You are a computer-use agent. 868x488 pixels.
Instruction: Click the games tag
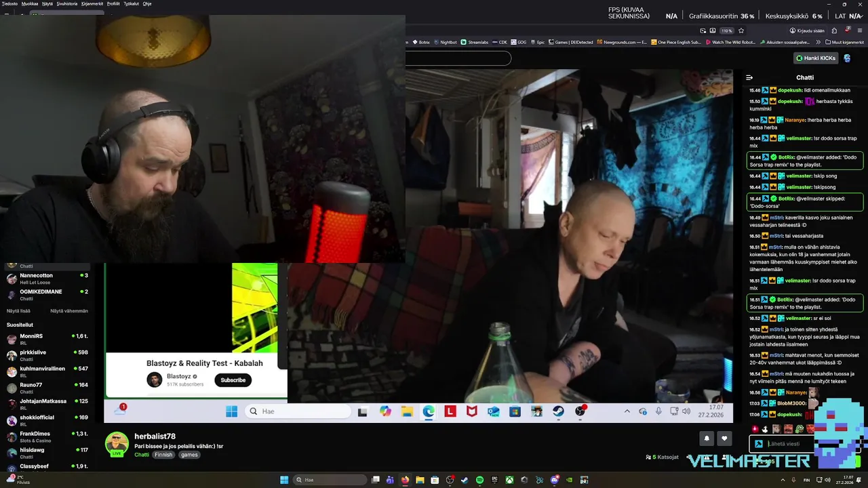pyautogui.click(x=189, y=455)
